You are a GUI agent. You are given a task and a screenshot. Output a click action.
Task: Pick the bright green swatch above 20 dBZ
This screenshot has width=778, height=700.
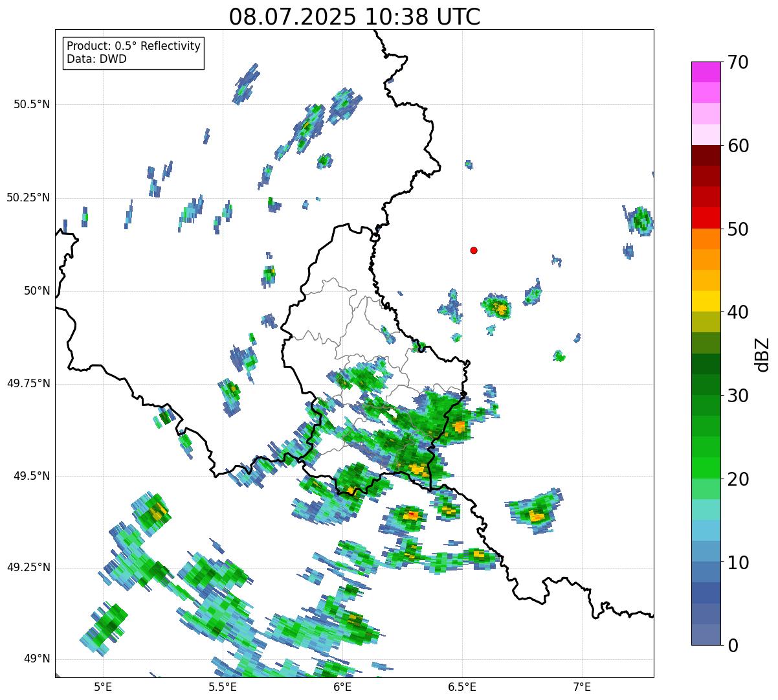point(706,468)
